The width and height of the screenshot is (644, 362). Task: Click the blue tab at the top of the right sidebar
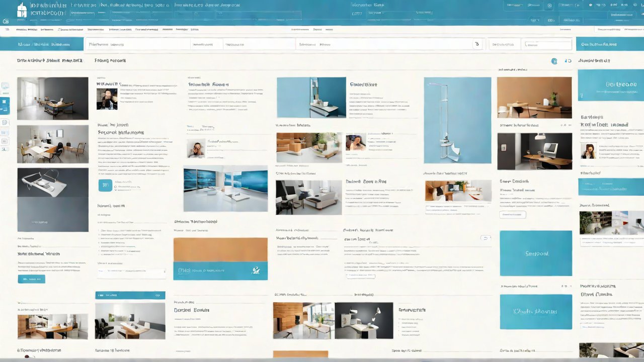pos(610,44)
